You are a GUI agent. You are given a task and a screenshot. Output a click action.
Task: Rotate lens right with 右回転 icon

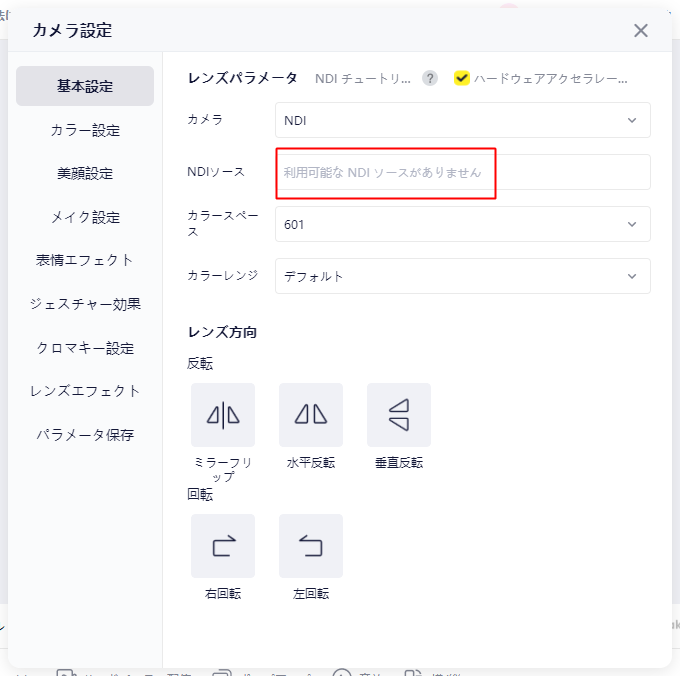click(223, 546)
